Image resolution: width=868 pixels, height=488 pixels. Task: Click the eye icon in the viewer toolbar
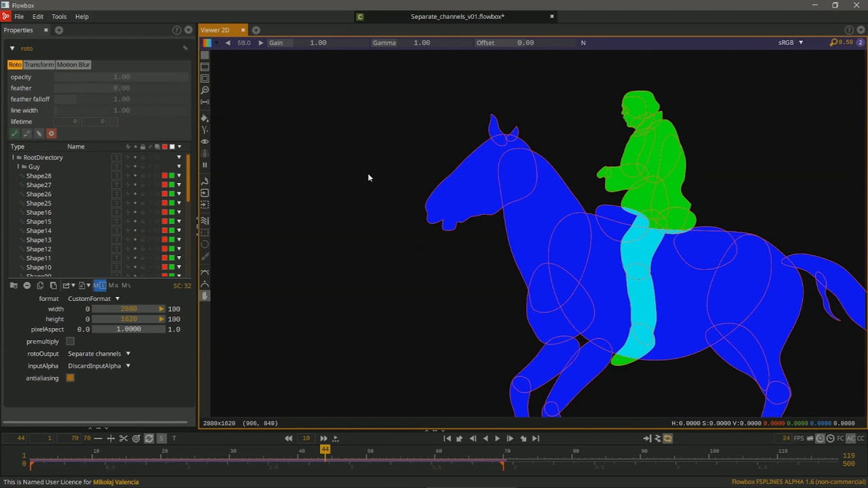205,142
